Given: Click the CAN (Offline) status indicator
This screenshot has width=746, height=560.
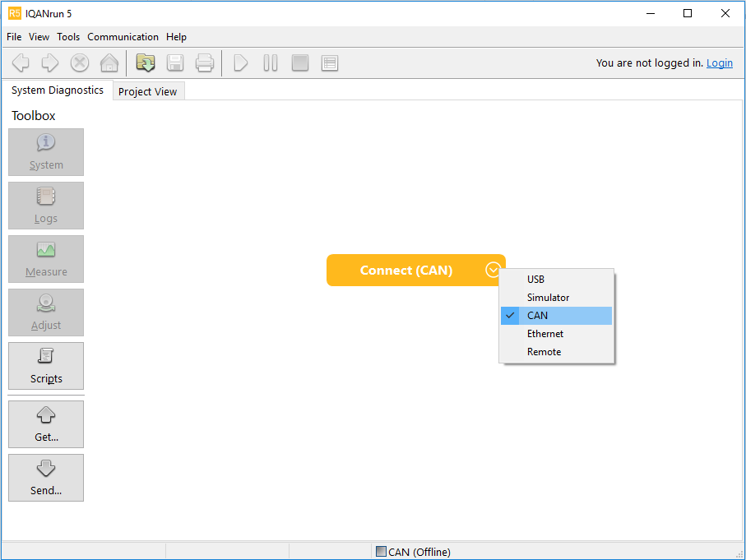Looking at the screenshot, I should coord(413,552).
